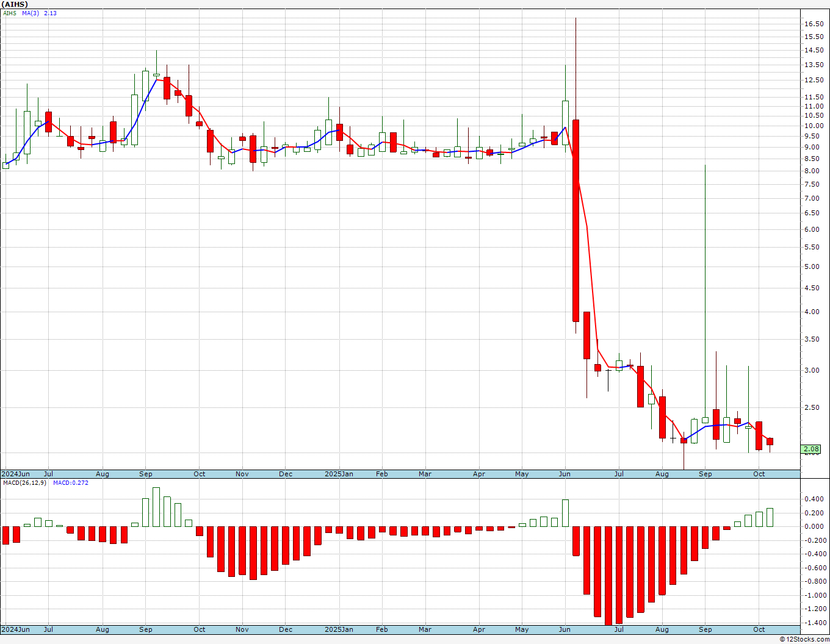Click Dec on the MACD panel date axis
The image size is (830, 644).
(x=286, y=629)
